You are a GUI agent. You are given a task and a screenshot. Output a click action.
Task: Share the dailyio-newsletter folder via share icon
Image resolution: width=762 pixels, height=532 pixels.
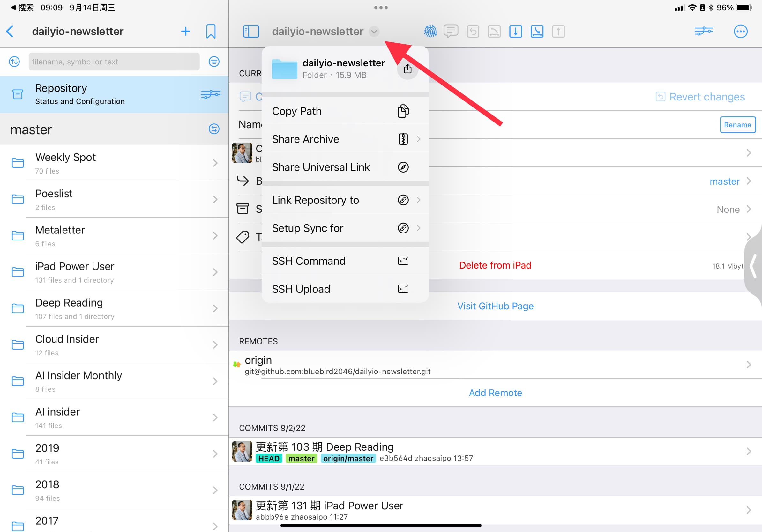pos(407,69)
